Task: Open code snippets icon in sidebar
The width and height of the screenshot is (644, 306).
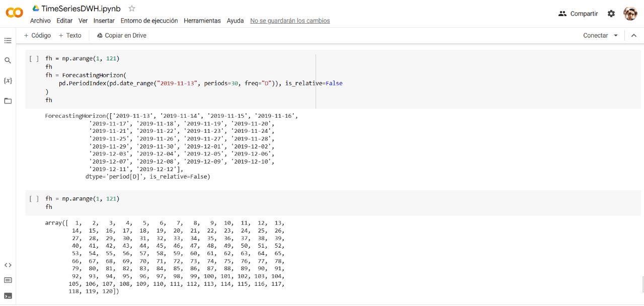Action: (x=8, y=265)
